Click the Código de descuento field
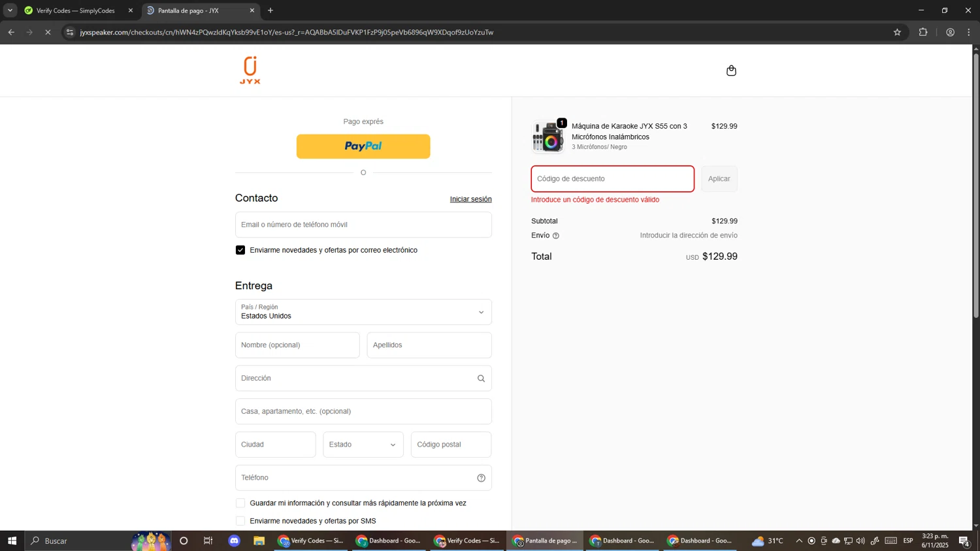This screenshot has width=980, height=551. (x=613, y=179)
